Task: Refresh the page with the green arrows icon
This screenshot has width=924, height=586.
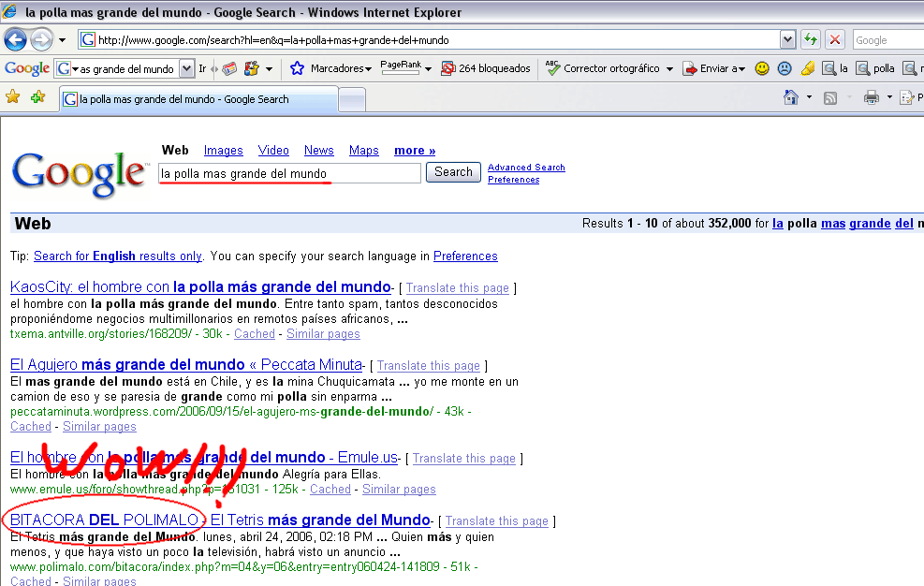Action: coord(811,40)
